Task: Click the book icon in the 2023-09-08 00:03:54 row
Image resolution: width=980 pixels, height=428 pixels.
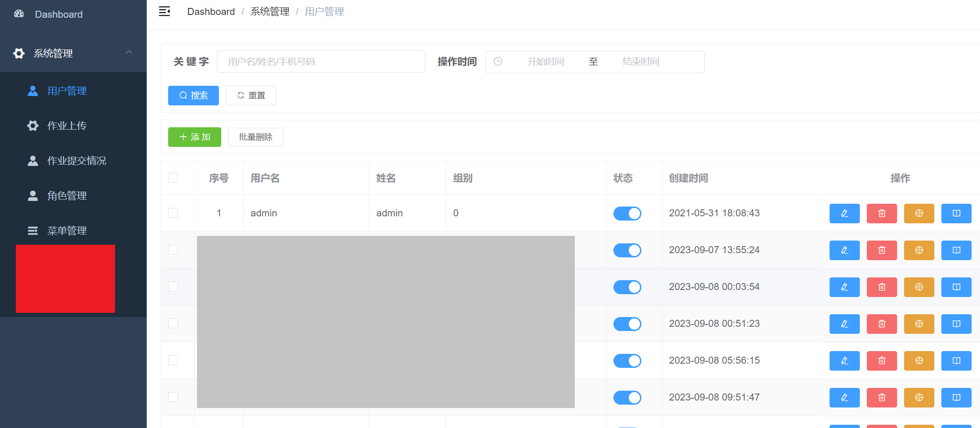Action: click(x=956, y=287)
